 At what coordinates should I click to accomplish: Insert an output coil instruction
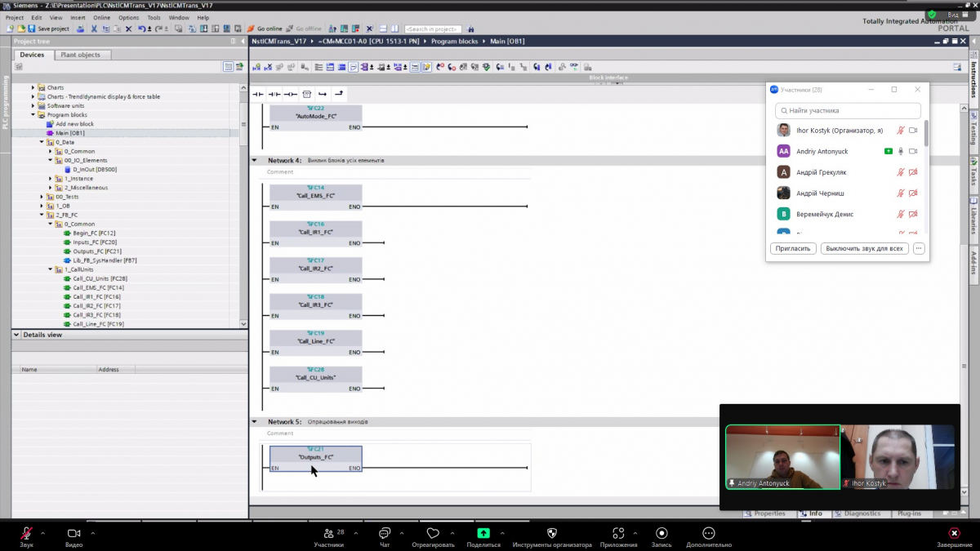[290, 94]
